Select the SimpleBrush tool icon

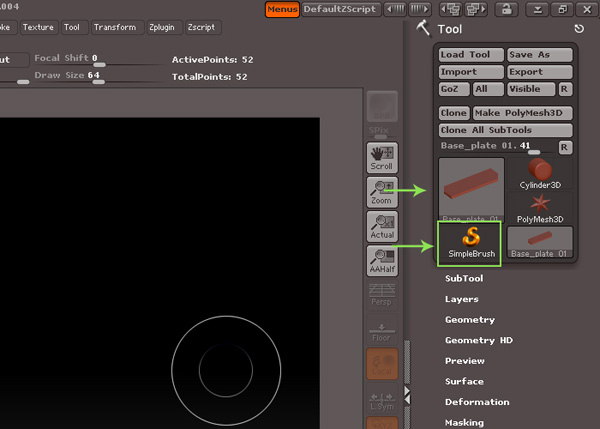(x=472, y=241)
